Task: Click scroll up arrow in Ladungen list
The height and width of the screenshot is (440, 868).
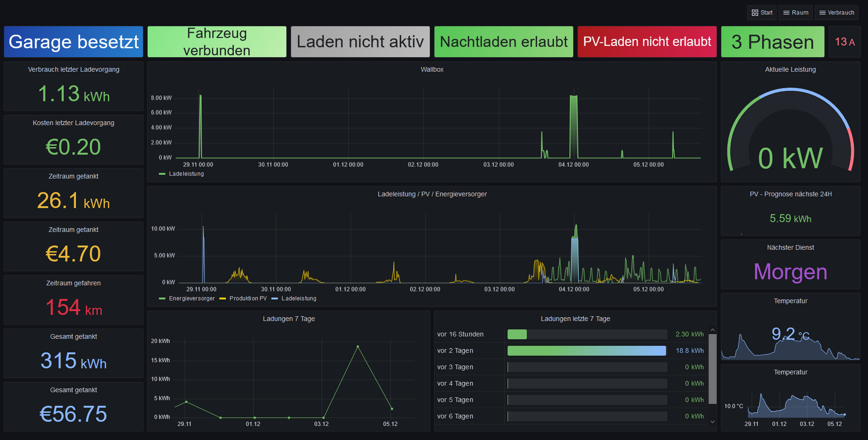Action: tap(712, 330)
